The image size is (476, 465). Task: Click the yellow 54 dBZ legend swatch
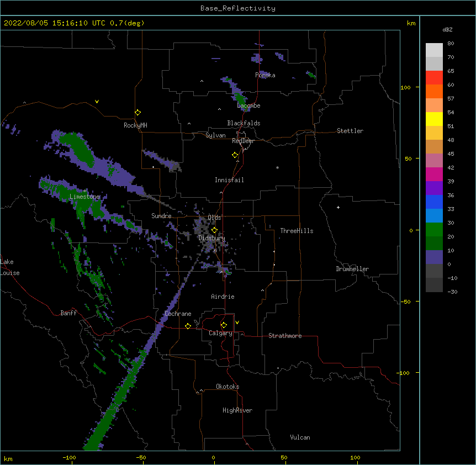click(434, 119)
